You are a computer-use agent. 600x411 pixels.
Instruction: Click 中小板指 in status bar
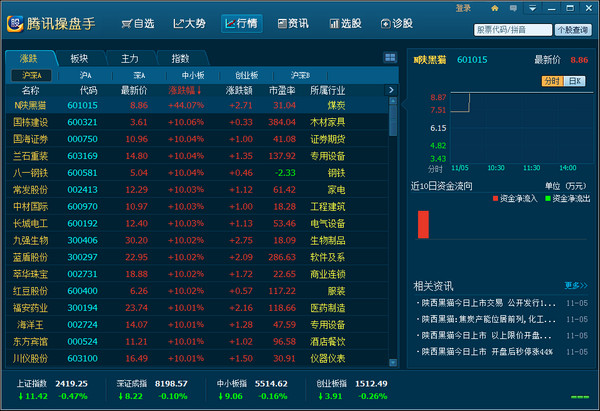(x=232, y=383)
